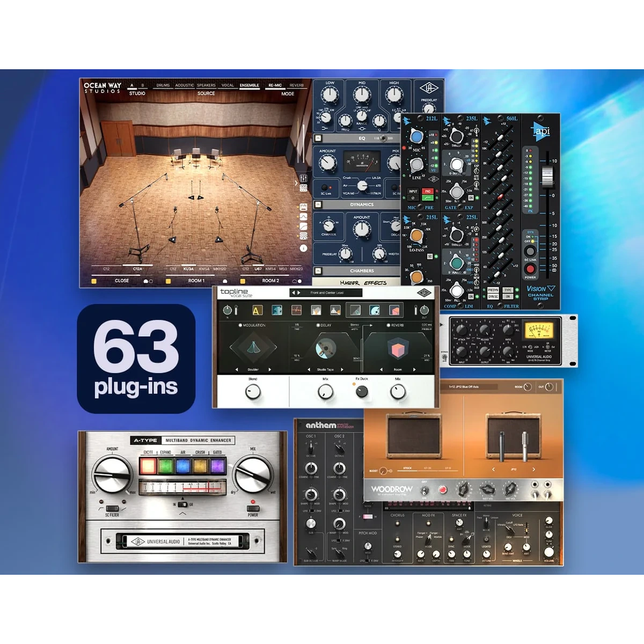
Task: Select the pink cube module icon in Topline
Action: [394, 310]
